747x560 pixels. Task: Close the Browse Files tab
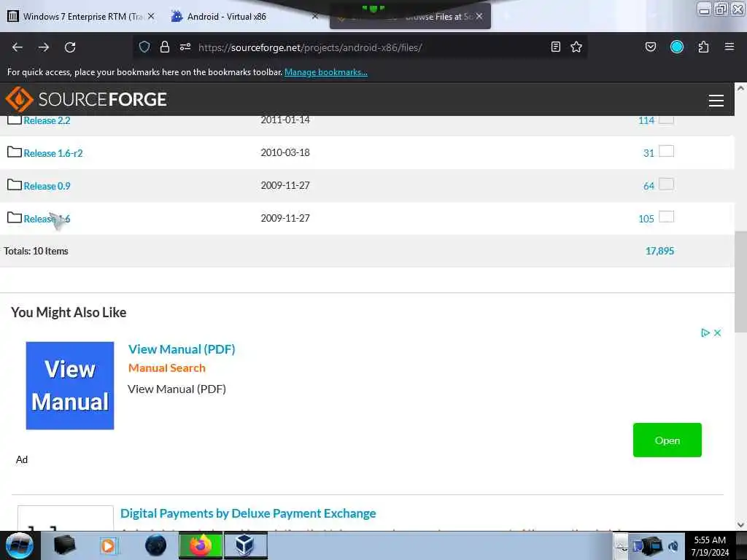pos(479,16)
